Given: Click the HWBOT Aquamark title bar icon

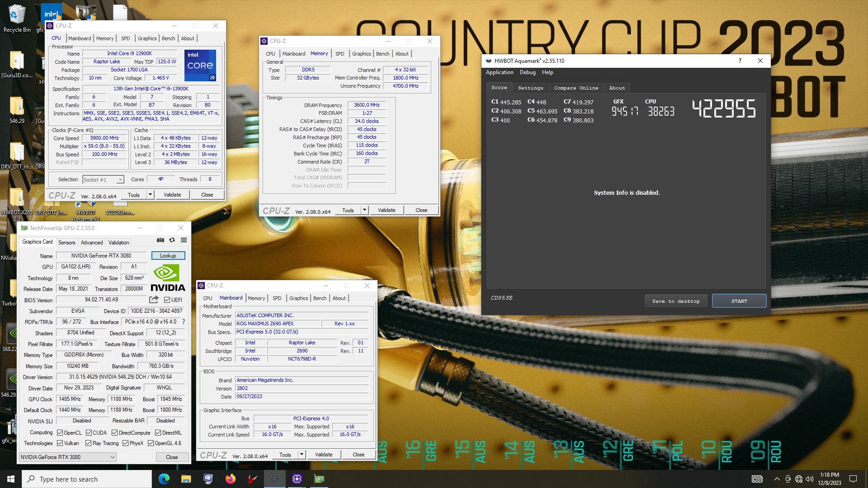Looking at the screenshot, I should (x=489, y=61).
